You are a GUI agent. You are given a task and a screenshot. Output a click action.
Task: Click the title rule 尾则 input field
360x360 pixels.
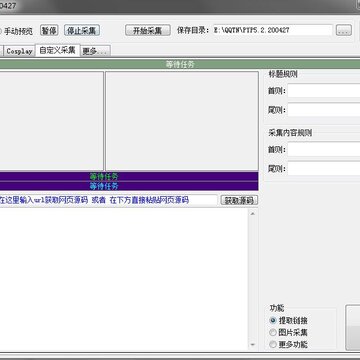[x=324, y=109]
